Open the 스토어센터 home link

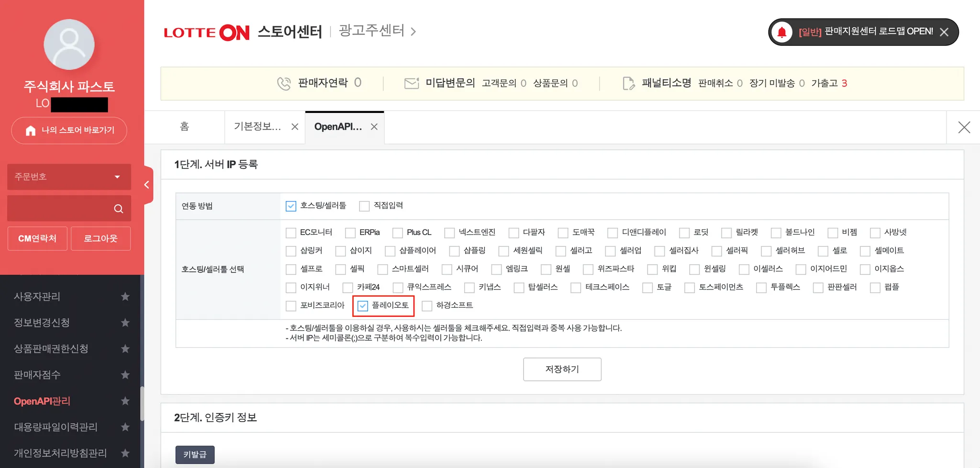pyautogui.click(x=290, y=32)
